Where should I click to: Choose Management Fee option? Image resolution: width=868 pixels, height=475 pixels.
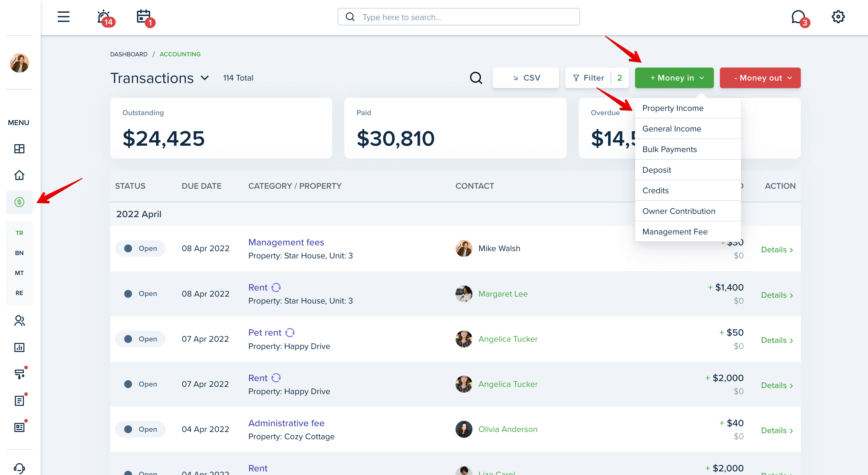pos(687,232)
